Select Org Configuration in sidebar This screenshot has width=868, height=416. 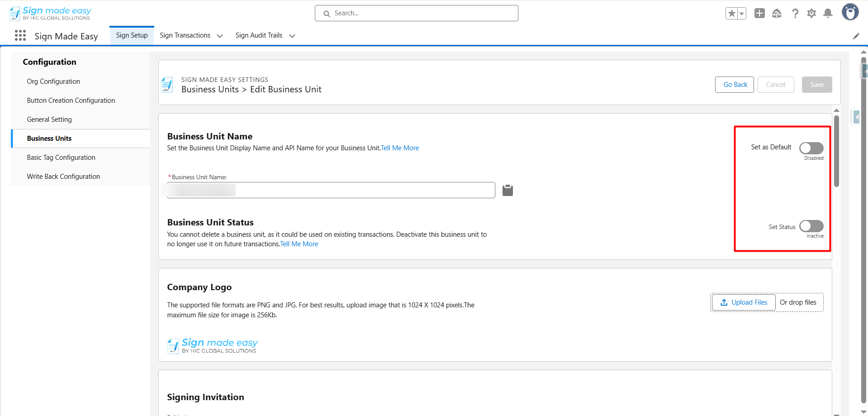[x=53, y=81]
